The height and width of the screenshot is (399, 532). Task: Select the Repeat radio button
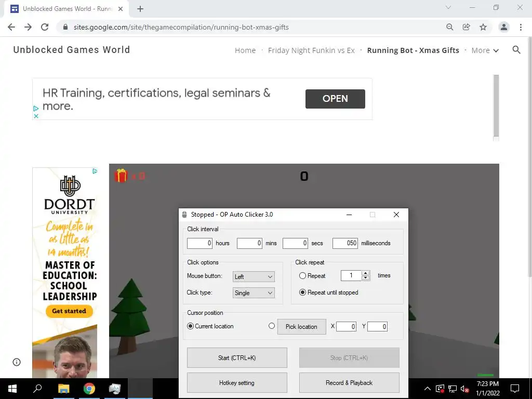point(302,276)
